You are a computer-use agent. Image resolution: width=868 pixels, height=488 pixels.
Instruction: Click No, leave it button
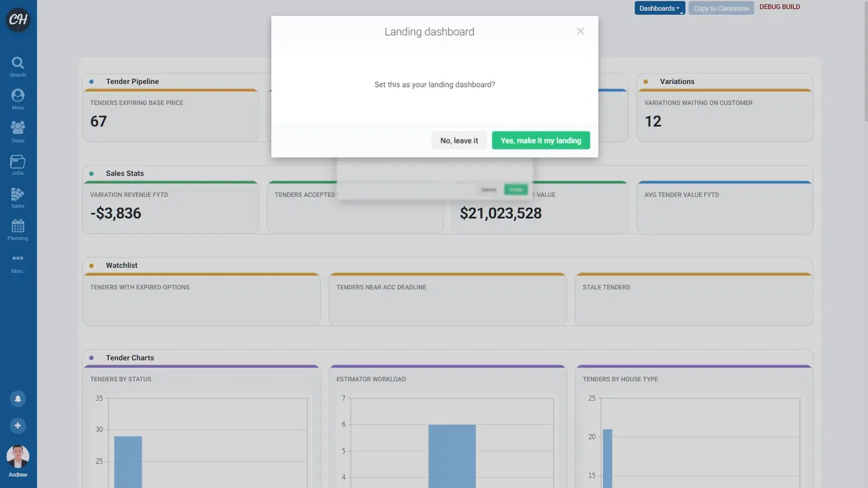click(x=459, y=140)
